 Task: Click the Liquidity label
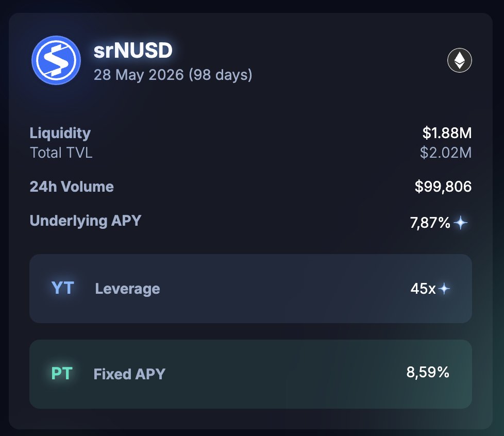pos(60,133)
